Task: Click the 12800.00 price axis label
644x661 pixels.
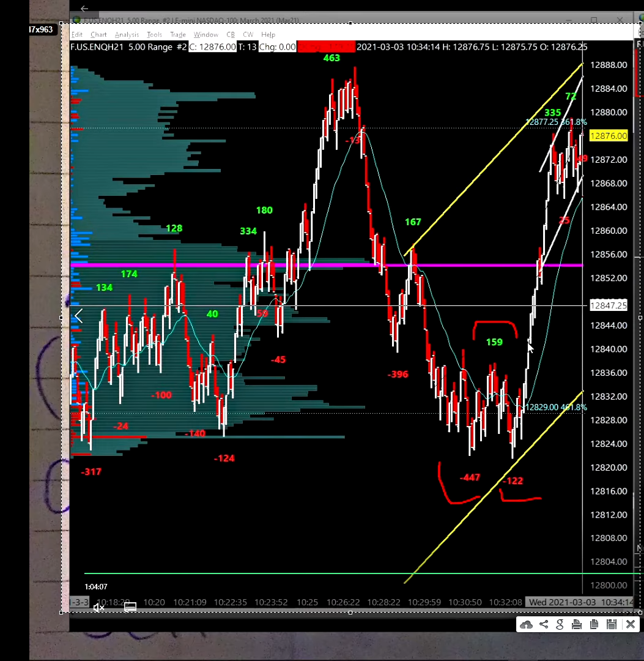Action: tap(609, 585)
